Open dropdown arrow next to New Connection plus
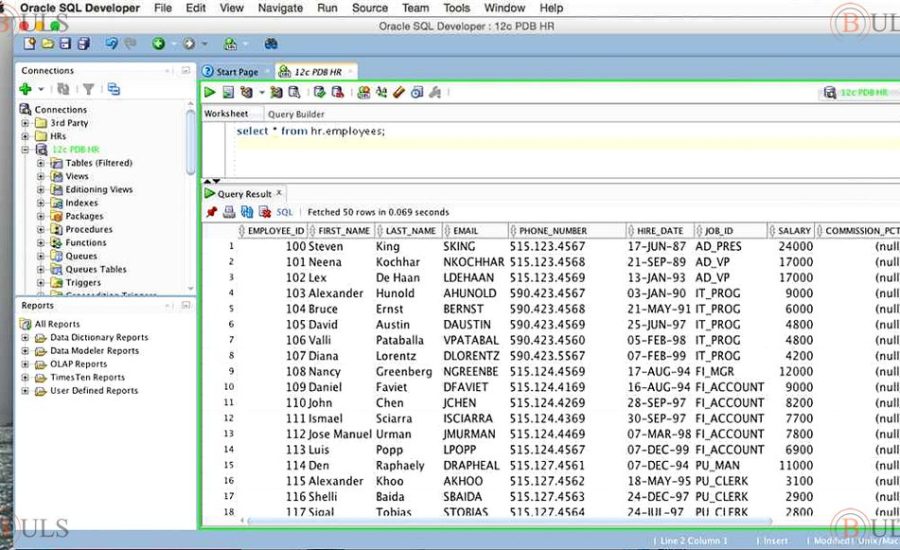The height and width of the screenshot is (550, 900). (41, 89)
